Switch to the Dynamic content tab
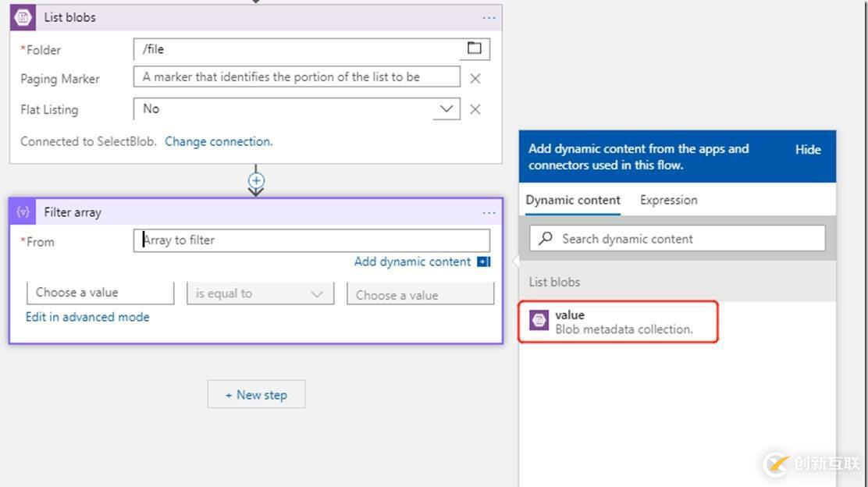 pyautogui.click(x=573, y=201)
